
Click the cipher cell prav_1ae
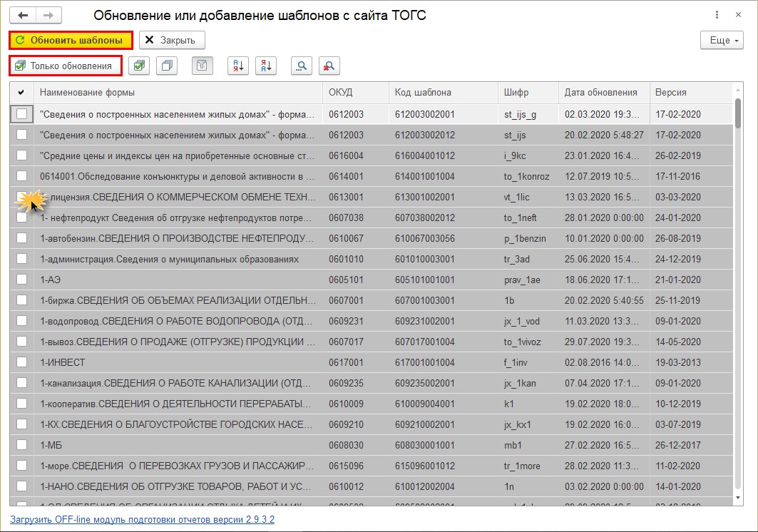click(528, 280)
